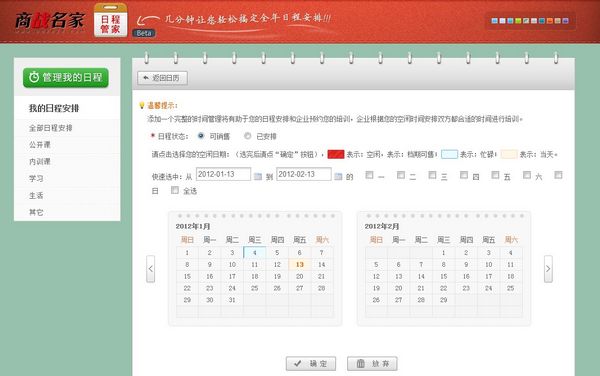The height and width of the screenshot is (376, 600).
Task: Select January 13 highlighted today cell
Action: click(x=300, y=264)
